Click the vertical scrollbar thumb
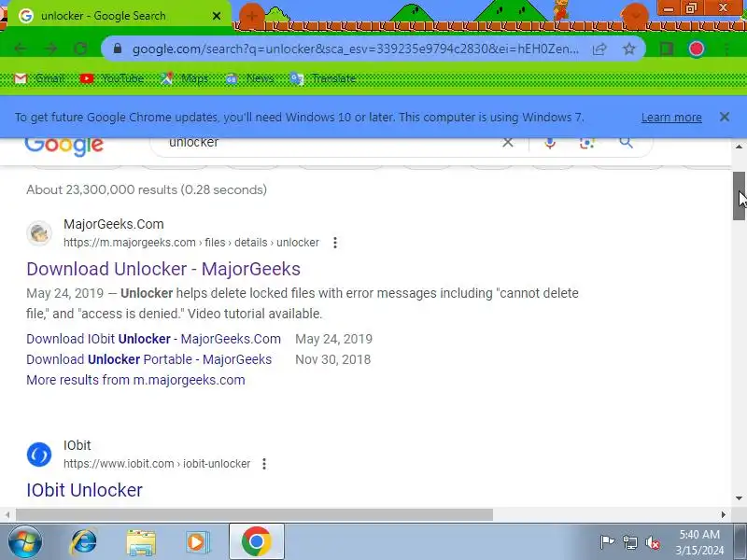The height and width of the screenshot is (560, 747). coord(739,196)
